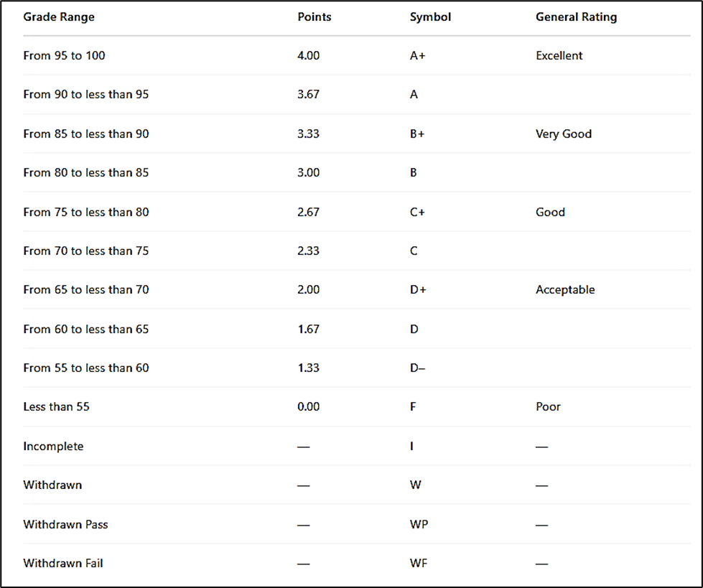Click the Points column header

[x=315, y=17]
